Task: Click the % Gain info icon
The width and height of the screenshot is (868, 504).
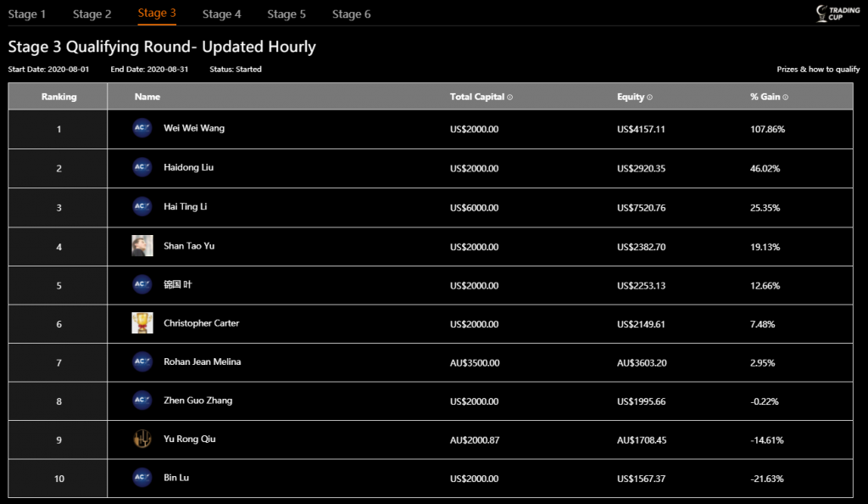Action: [x=785, y=98]
